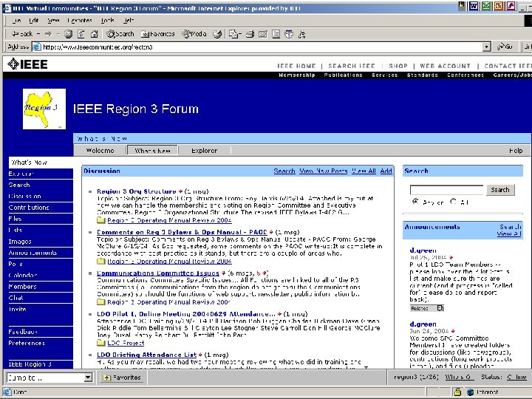Screen dimensions: 532x399
Task: Click the Access icon in Office shortcut bar
Action: 511,6
